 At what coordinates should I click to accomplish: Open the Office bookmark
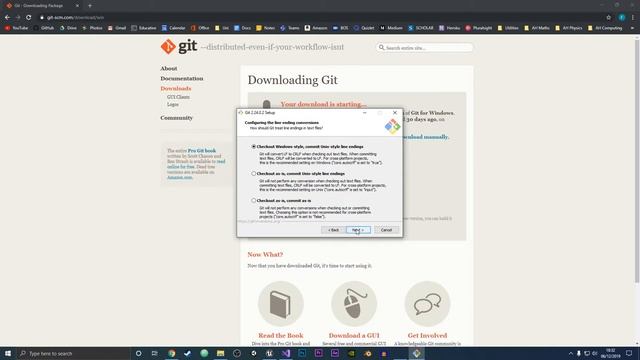(200, 28)
